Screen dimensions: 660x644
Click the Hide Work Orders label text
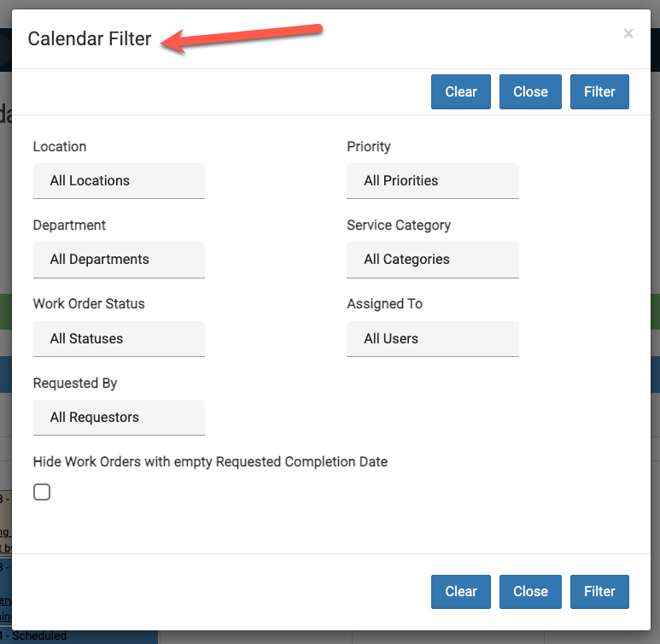coord(210,462)
